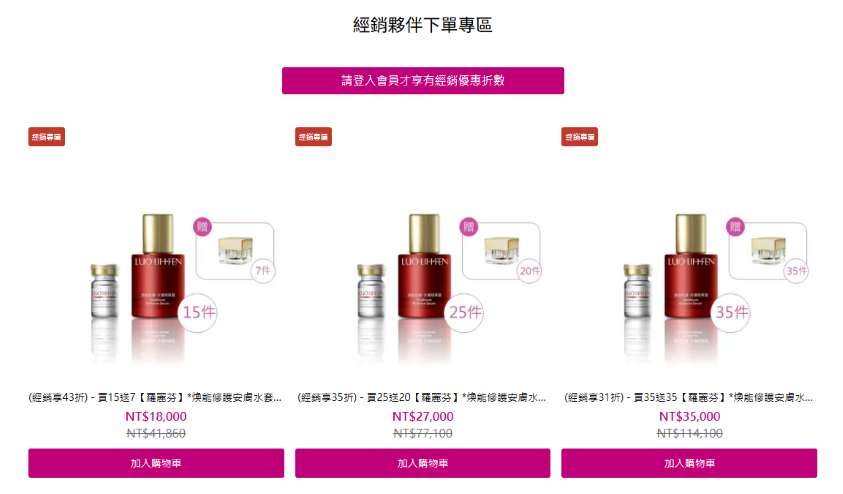This screenshot has width=843, height=494.
Task: Add the NT$27,000 set to cart
Action: [423, 463]
